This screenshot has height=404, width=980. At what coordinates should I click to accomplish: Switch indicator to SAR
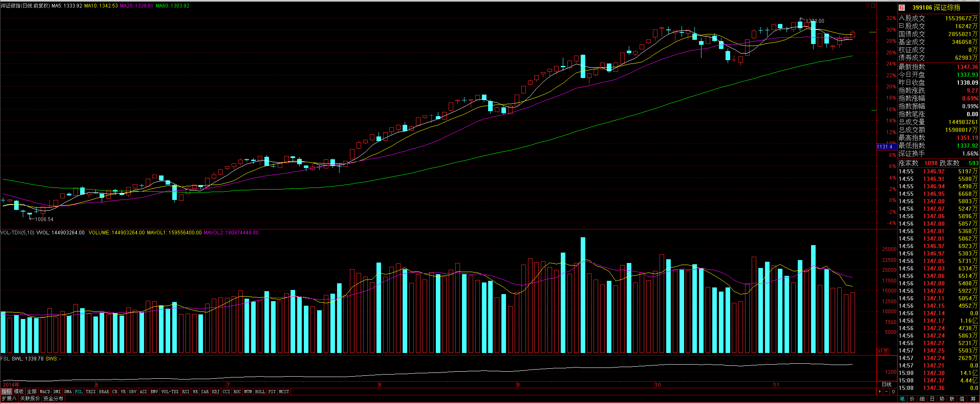205,392
